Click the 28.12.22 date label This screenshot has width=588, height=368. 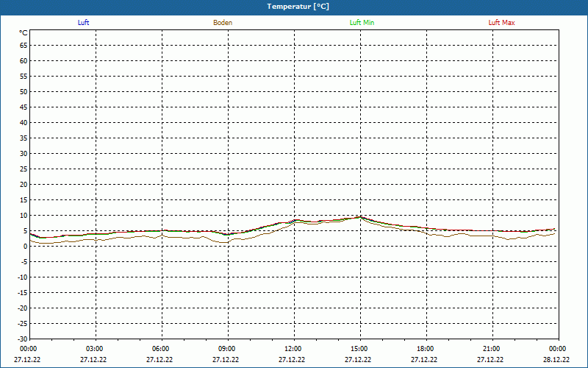556,360
